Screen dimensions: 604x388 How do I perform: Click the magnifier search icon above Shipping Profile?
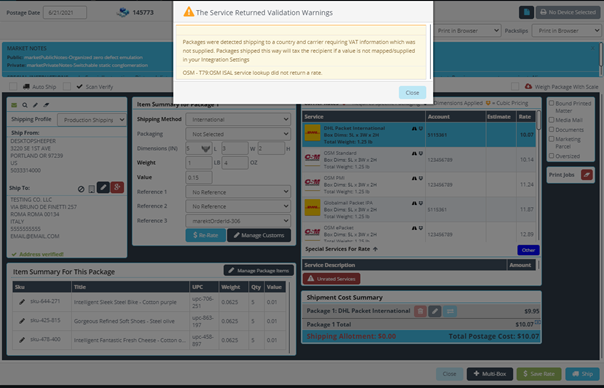(x=25, y=105)
